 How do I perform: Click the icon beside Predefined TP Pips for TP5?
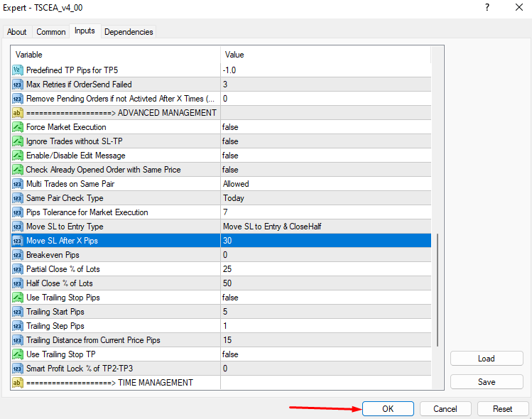pos(18,70)
